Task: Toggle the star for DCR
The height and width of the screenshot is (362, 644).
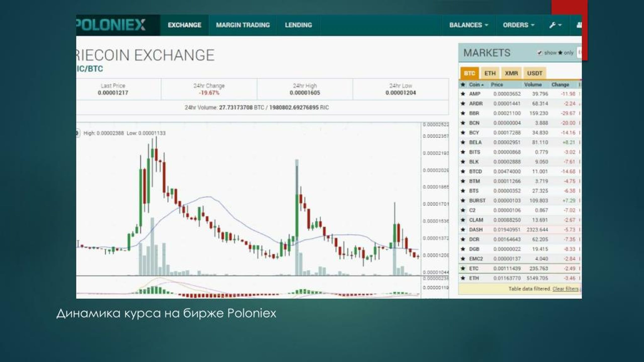Action: pyautogui.click(x=463, y=239)
